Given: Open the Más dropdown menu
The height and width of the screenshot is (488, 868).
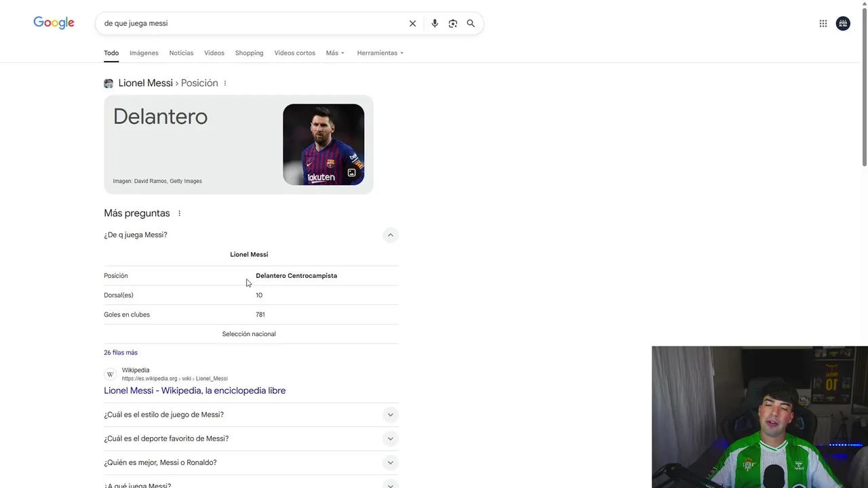Looking at the screenshot, I should click(x=335, y=53).
